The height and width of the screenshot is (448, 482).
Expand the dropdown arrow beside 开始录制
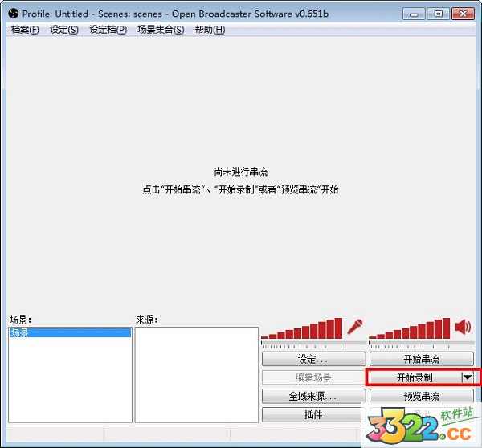pyautogui.click(x=468, y=377)
